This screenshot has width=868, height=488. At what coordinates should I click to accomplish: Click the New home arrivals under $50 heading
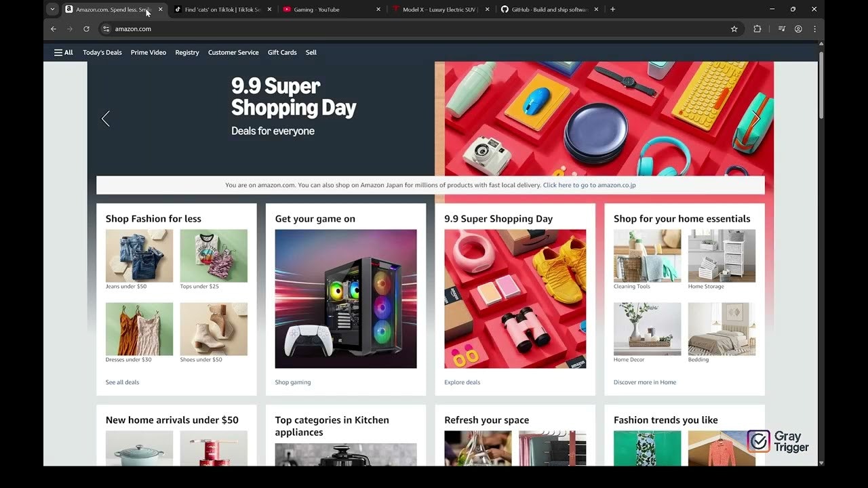[x=172, y=420]
